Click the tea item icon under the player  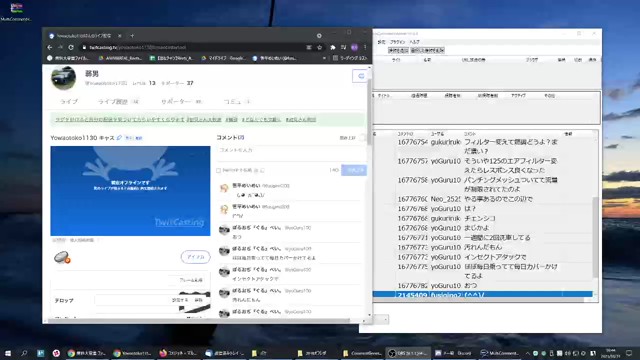click(x=62, y=257)
